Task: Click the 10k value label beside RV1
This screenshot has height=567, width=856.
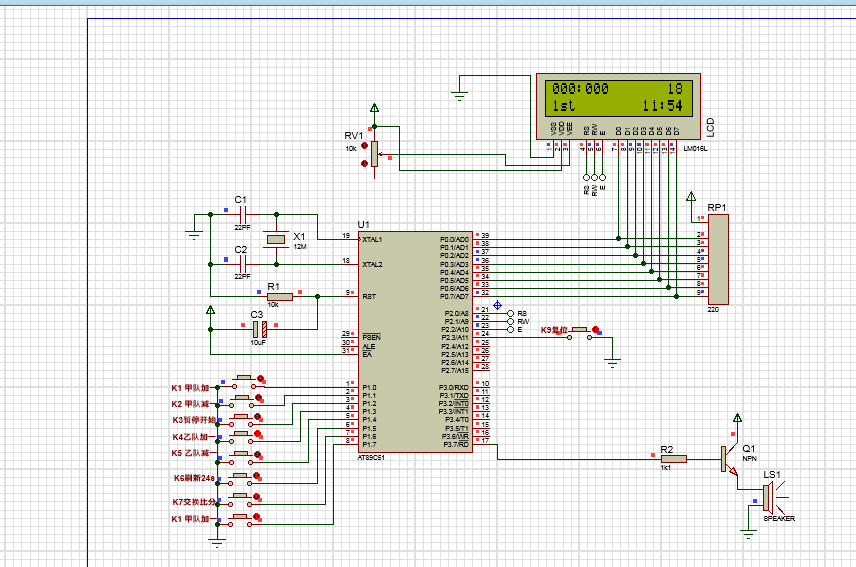Action: (x=350, y=148)
